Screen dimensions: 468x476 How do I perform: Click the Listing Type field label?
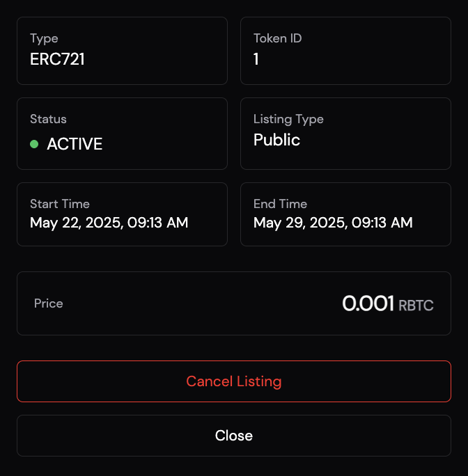288,119
